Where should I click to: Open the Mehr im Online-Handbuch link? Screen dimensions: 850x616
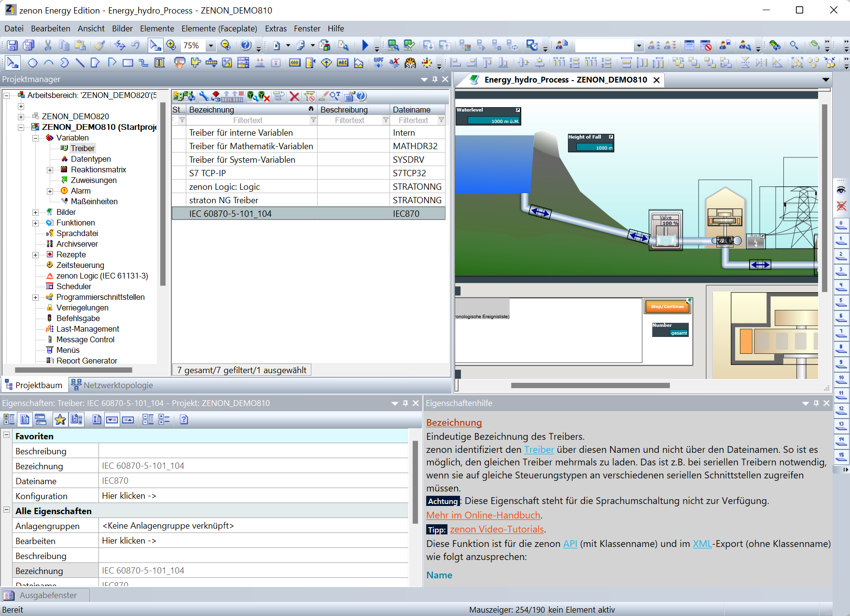(x=483, y=515)
